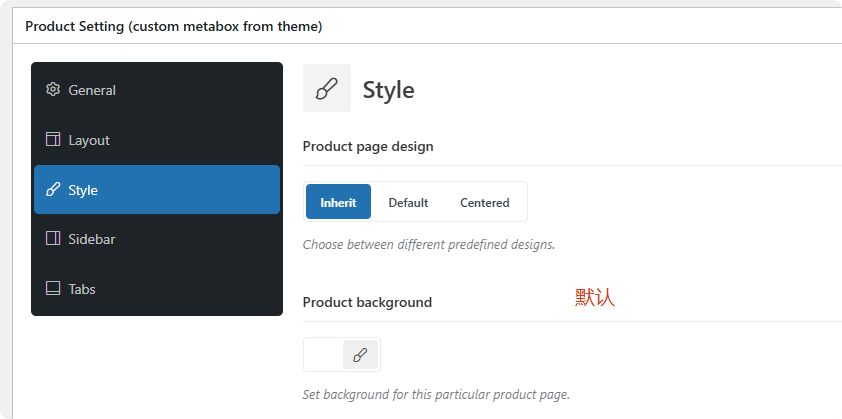Choose the Default product page design

click(408, 202)
